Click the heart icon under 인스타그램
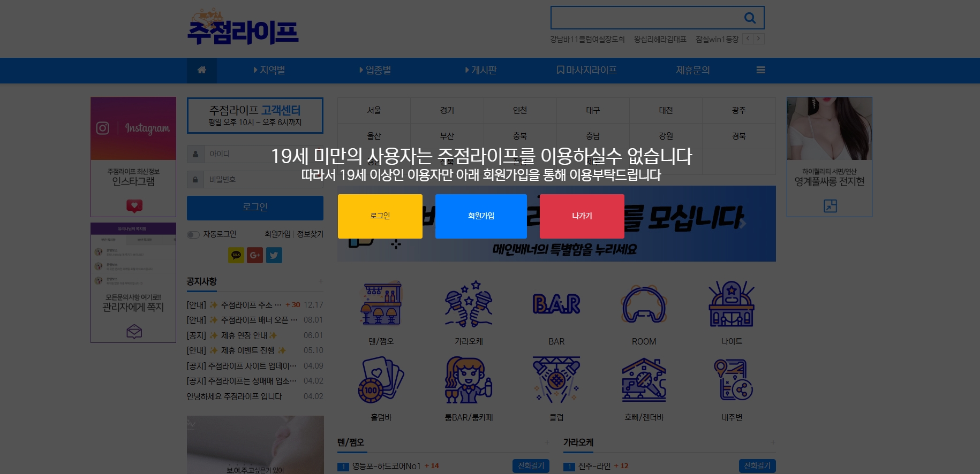This screenshot has width=980, height=474. click(x=134, y=205)
